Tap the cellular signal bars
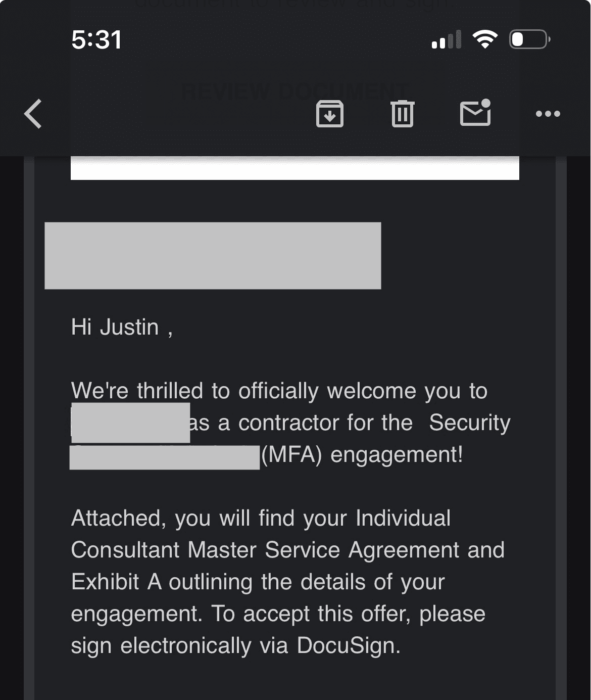 tap(447, 39)
